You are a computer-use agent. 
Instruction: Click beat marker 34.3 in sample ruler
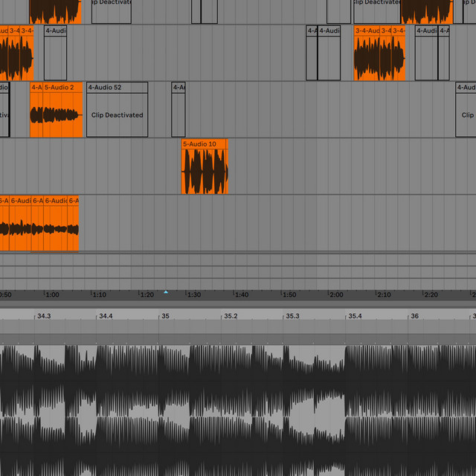44,316
